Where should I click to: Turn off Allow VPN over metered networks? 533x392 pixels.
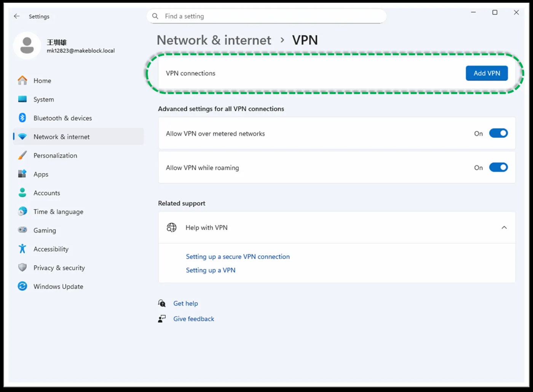[498, 133]
